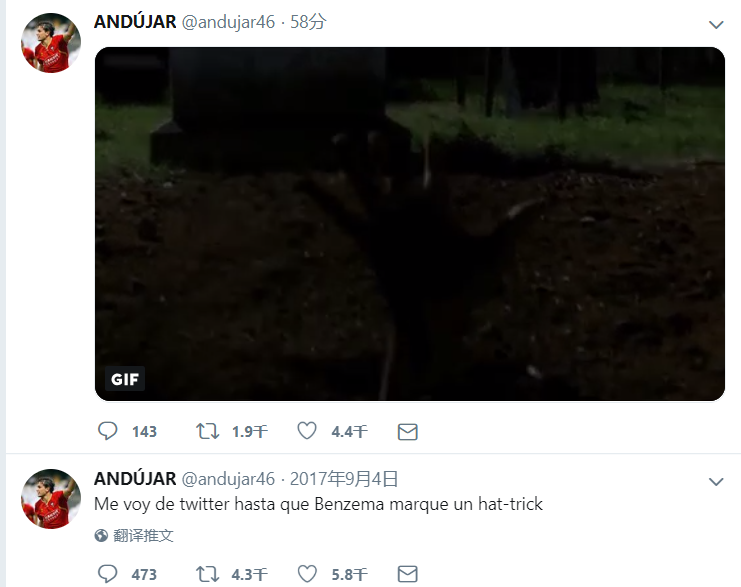741x587 pixels.
Task: Open the dropdown chevron on the GIF tweet
Action: (716, 24)
